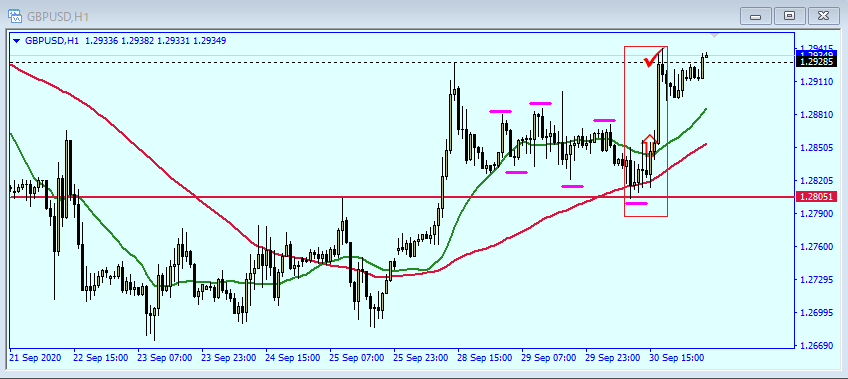Minimize the GBPUSD,H1 chart window
The width and height of the screenshot is (848, 379).
pos(756,16)
